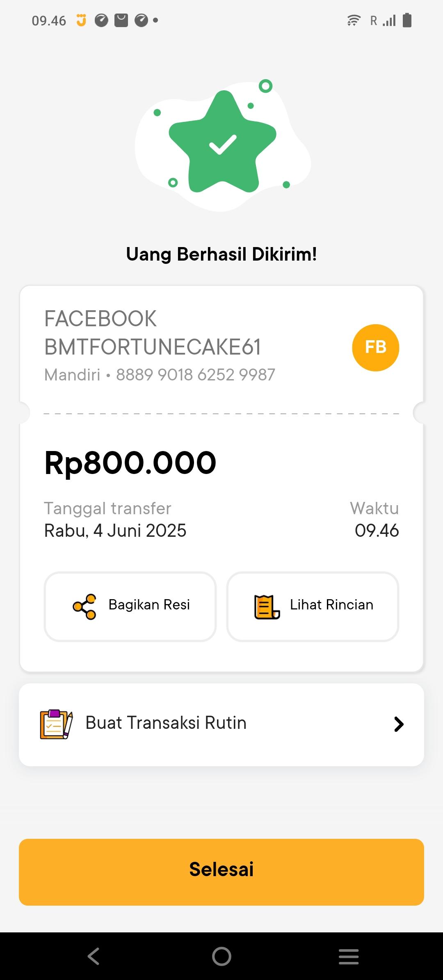Tap the FB recipient avatar circle

click(375, 348)
